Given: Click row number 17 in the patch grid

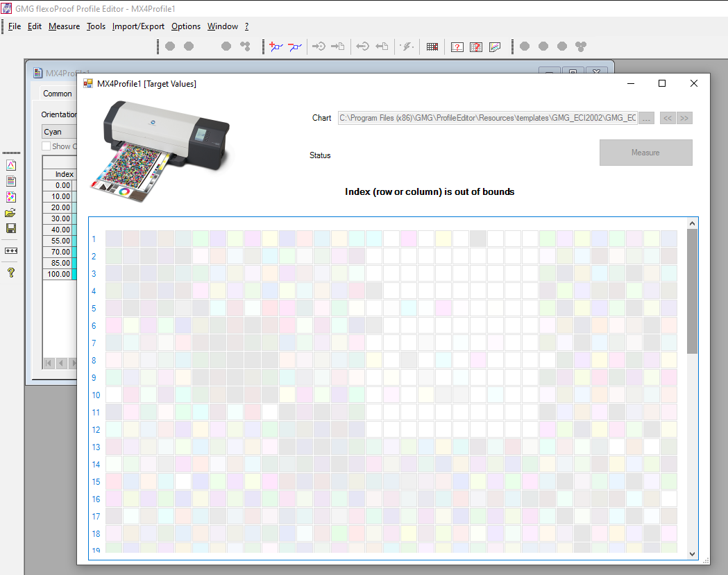Looking at the screenshot, I should tap(96, 517).
